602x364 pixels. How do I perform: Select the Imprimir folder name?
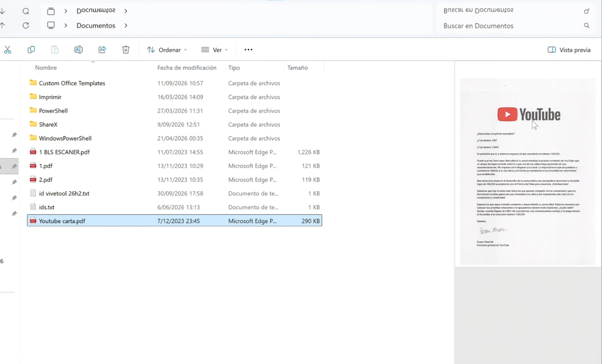pyautogui.click(x=50, y=97)
